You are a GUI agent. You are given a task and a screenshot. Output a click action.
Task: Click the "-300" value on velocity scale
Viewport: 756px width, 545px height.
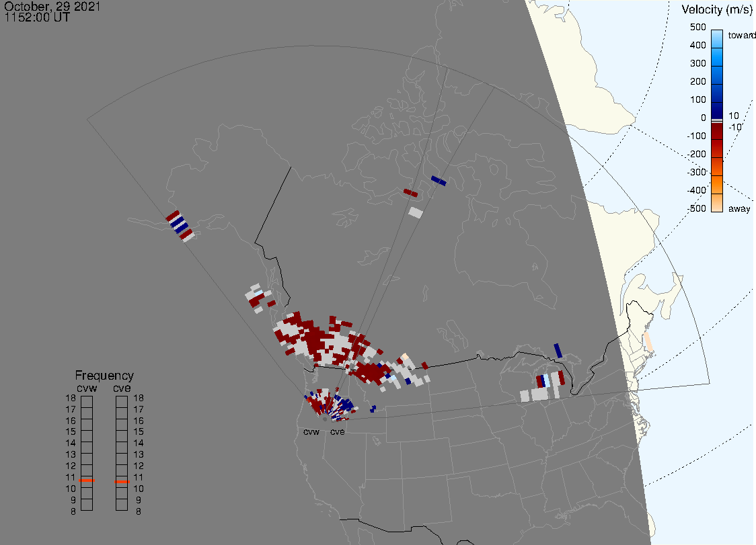coord(696,172)
